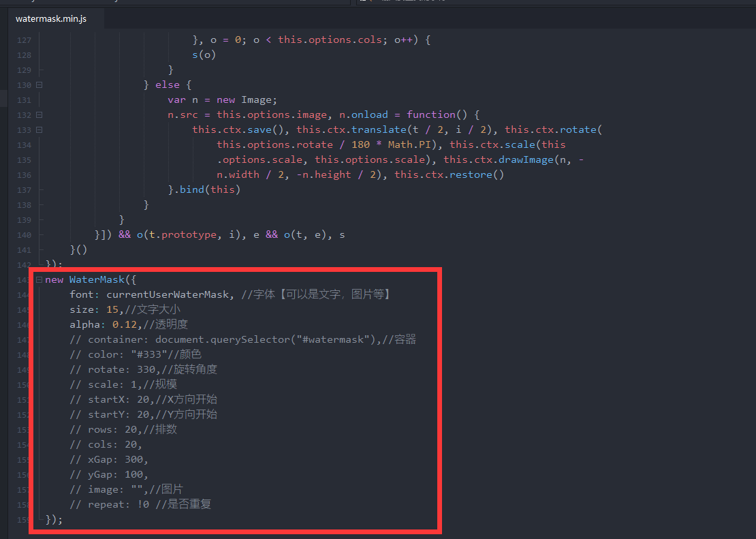This screenshot has height=539, width=756.
Task: Click the commented "repeat: !0" line
Action: tap(140, 504)
